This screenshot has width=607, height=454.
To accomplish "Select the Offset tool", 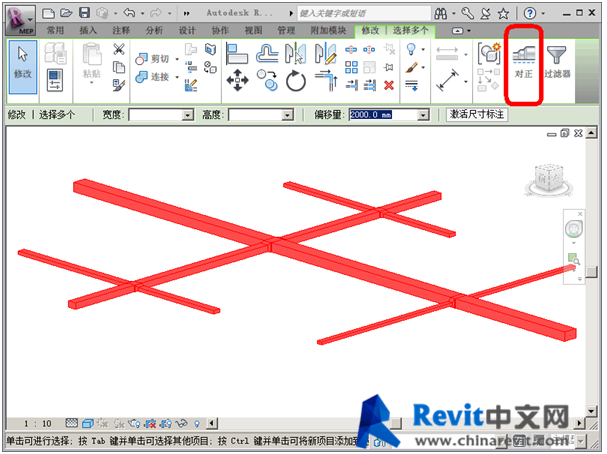I will click(x=267, y=53).
